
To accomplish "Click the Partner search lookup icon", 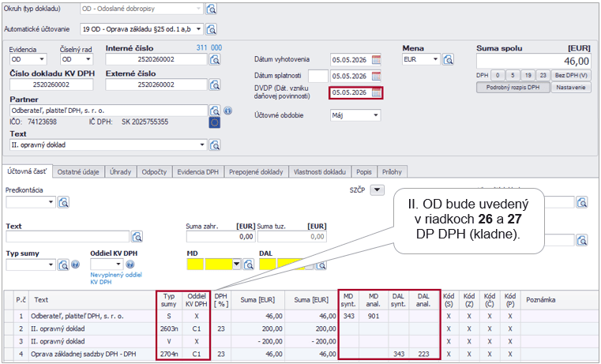I will coord(214,111).
